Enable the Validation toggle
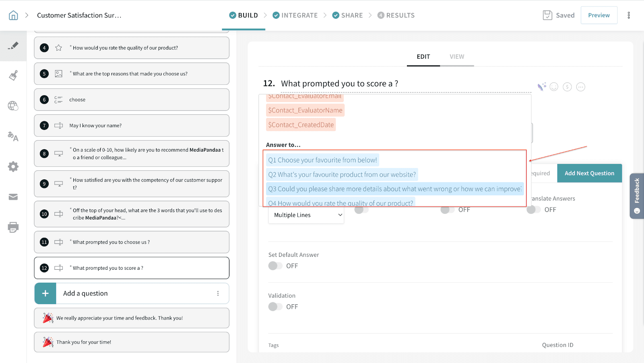Screen dimensions: 644x363 click(x=275, y=307)
